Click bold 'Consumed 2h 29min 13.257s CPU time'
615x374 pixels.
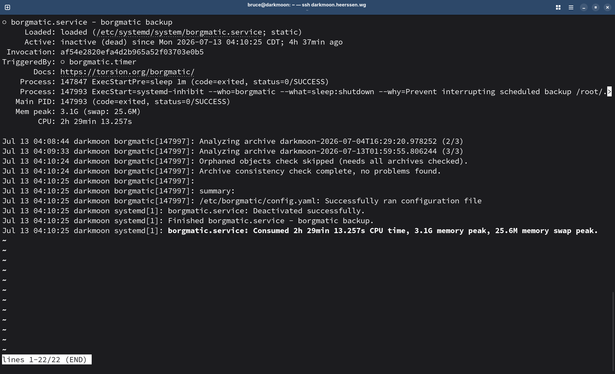click(x=329, y=231)
